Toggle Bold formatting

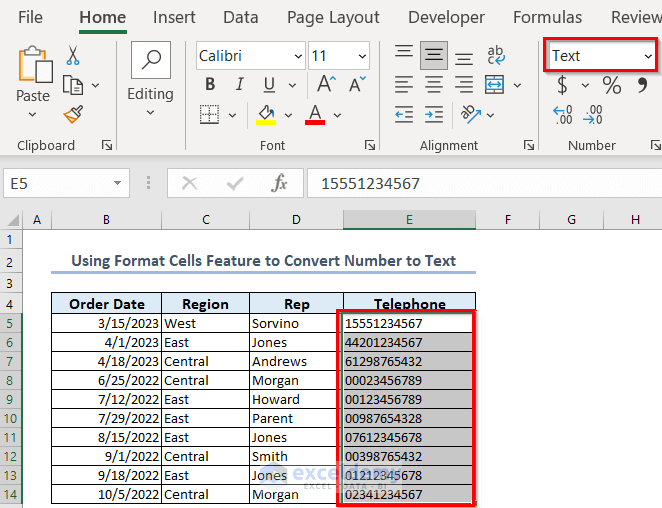tap(210, 86)
